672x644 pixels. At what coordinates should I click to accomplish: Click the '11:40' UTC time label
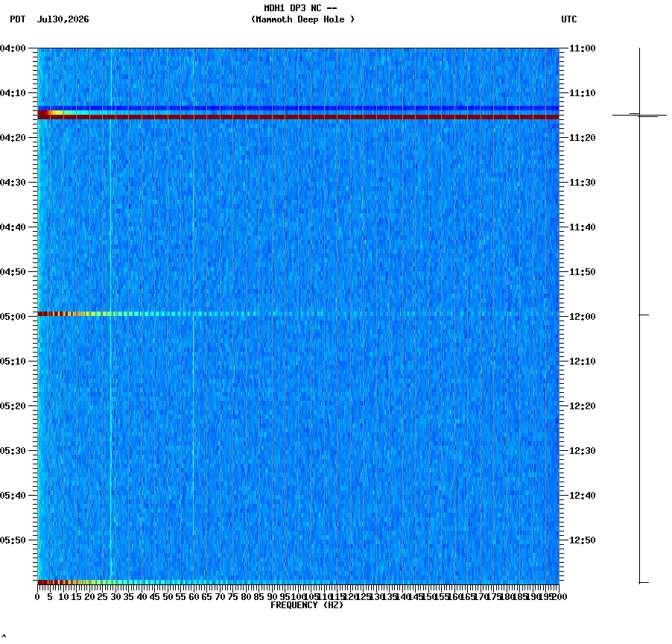coord(583,227)
